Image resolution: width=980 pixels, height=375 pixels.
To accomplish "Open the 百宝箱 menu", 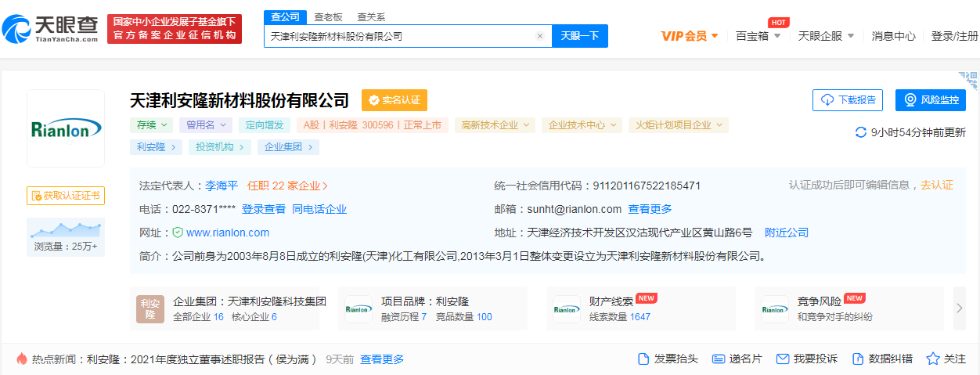I will coord(758,36).
